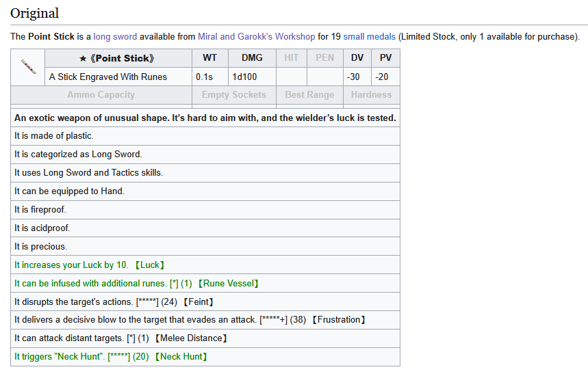Select 'It is precious.' row
Viewport: 588px width, 376px height.
pos(205,246)
